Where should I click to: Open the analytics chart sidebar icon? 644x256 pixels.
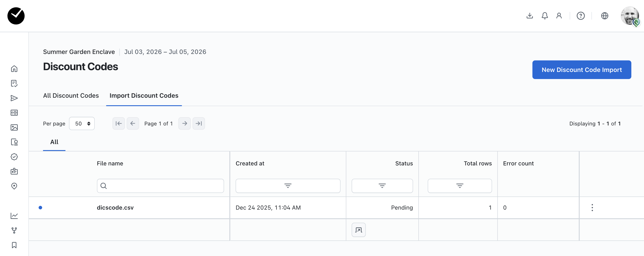[14, 215]
